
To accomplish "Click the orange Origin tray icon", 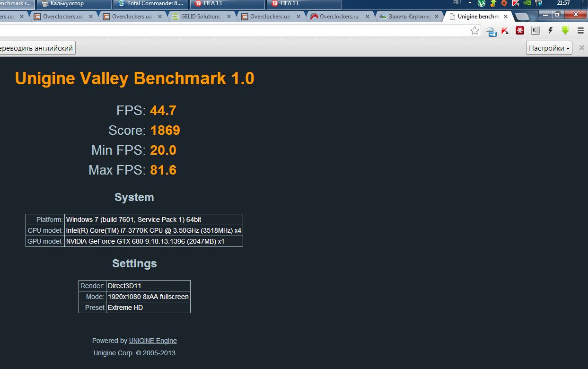I will (504, 3).
